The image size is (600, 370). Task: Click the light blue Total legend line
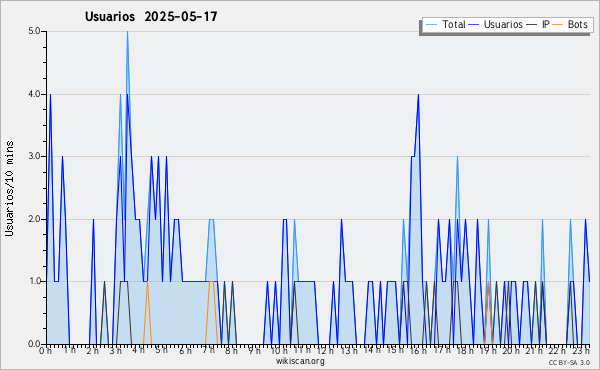click(x=431, y=25)
